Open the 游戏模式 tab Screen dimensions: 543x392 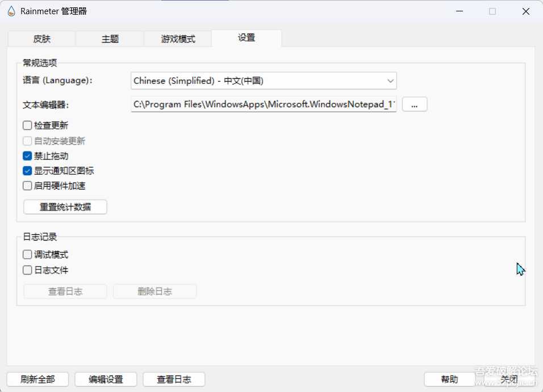(178, 39)
